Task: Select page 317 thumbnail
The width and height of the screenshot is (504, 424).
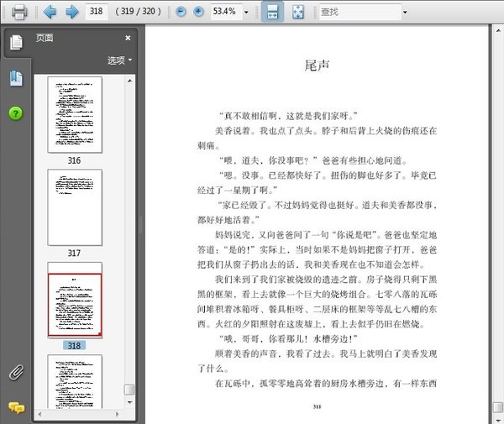Action: 75,208
